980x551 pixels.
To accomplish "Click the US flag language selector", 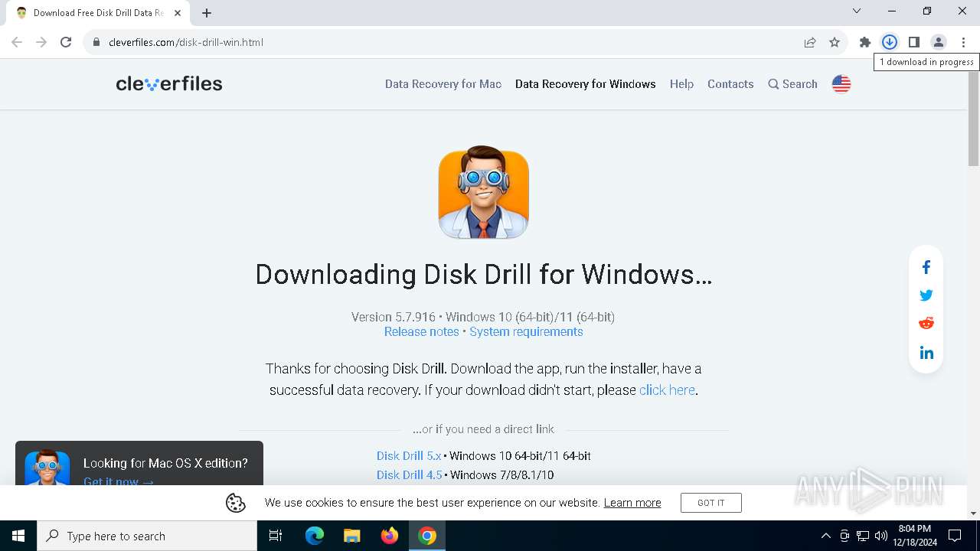I will tap(841, 84).
